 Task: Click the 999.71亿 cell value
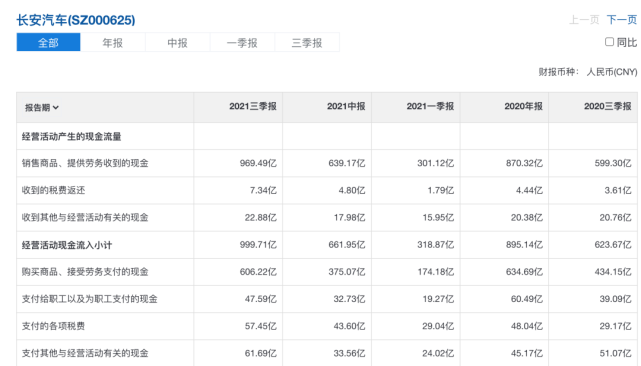tap(258, 245)
